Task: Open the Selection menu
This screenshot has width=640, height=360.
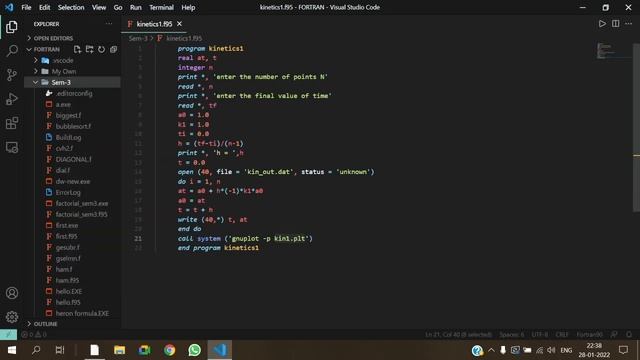Action: coord(71,7)
